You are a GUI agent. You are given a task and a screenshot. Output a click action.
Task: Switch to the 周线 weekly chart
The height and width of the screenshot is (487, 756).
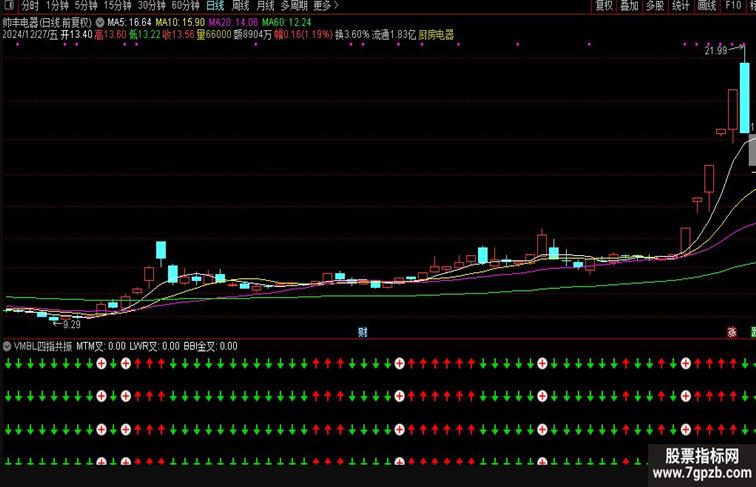[240, 6]
